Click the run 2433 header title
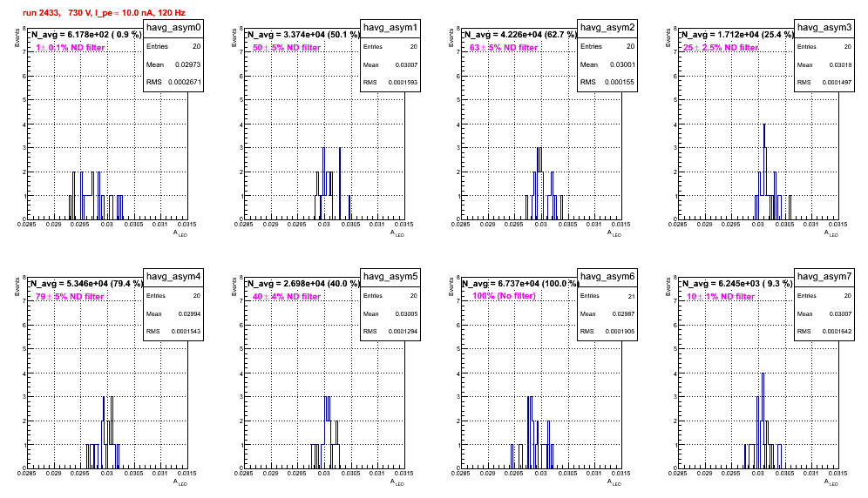The image size is (868, 498). 104,13
